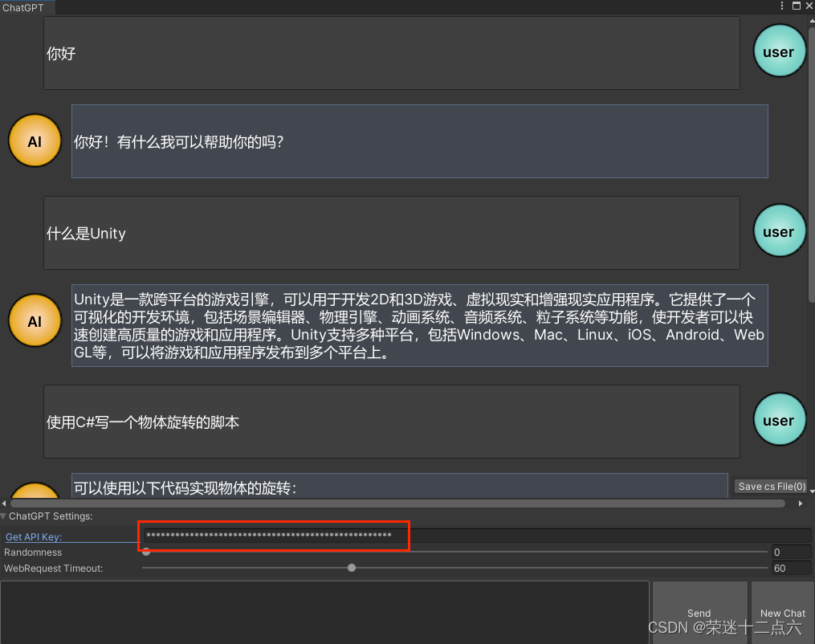Select the 使用C#写一个物体旋转的脚本 message
This screenshot has width=815, height=644.
tap(391, 422)
